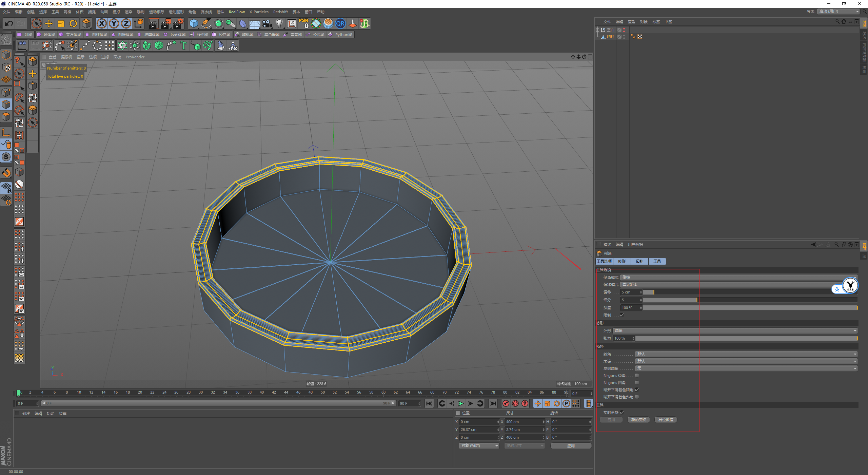
Task: Click the Live Selection arrow tool
Action: pyautogui.click(x=36, y=23)
